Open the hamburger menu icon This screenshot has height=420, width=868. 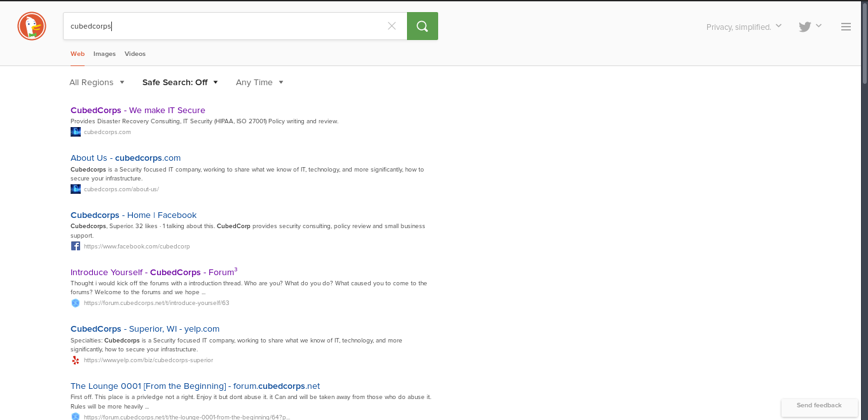(x=846, y=27)
